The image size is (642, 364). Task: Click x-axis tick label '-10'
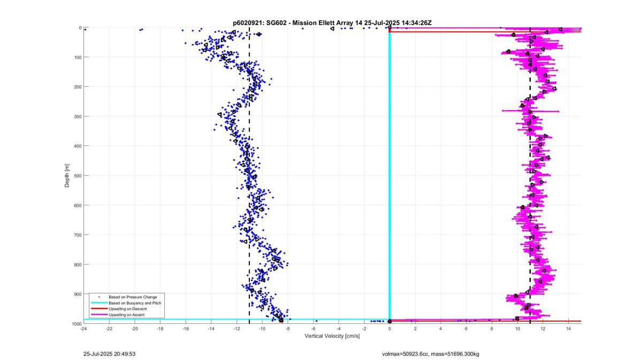tap(262, 329)
